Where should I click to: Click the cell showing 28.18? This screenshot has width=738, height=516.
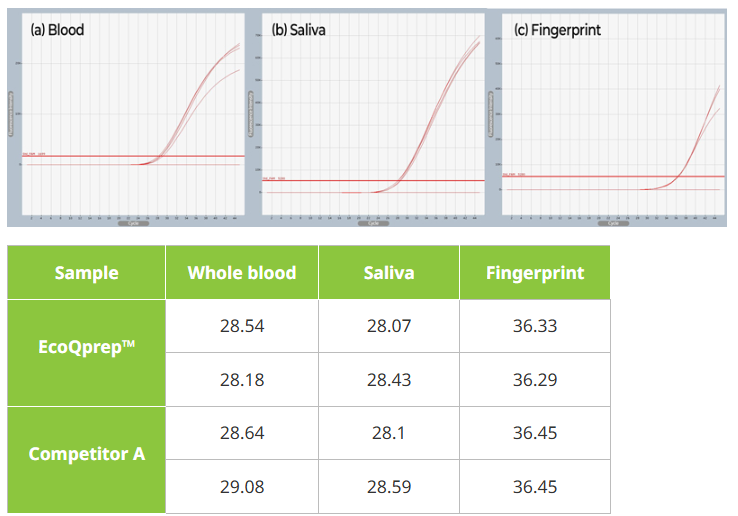(x=242, y=380)
